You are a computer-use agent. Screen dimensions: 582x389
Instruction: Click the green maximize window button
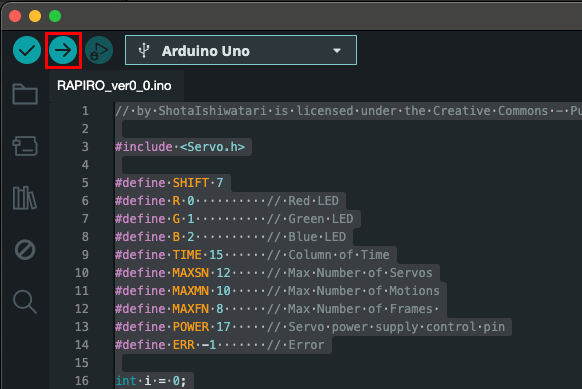(x=55, y=16)
